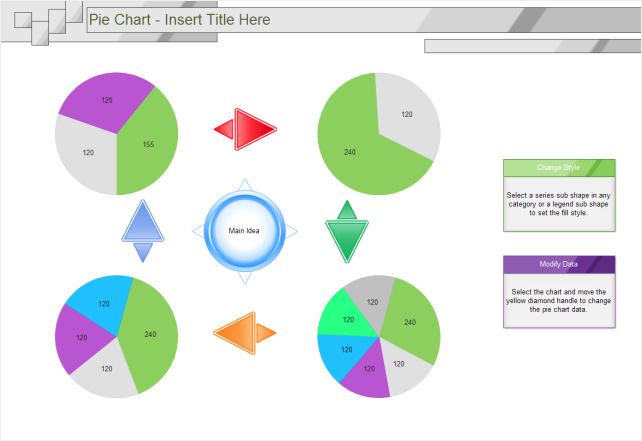
Task: Click the red right-pointing arrow shape
Action: 246,129
